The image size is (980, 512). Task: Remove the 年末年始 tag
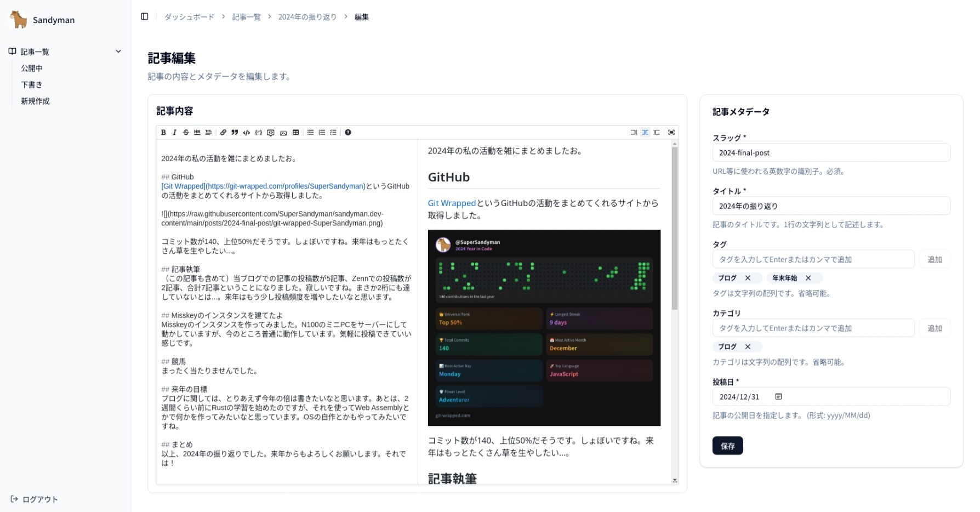click(x=808, y=278)
